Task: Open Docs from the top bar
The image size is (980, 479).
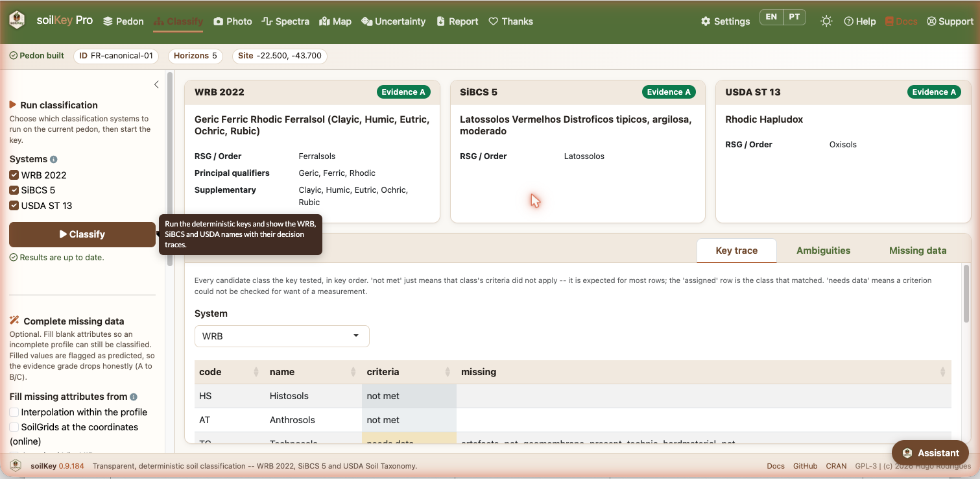Action: click(x=901, y=21)
